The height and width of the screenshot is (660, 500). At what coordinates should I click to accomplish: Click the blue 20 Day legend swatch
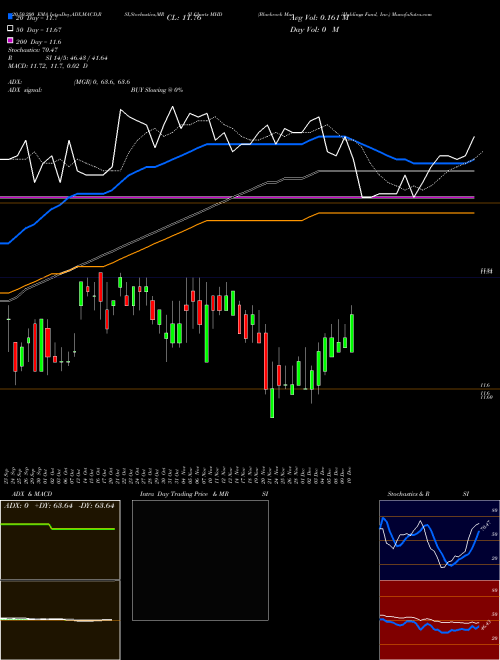point(11,16)
